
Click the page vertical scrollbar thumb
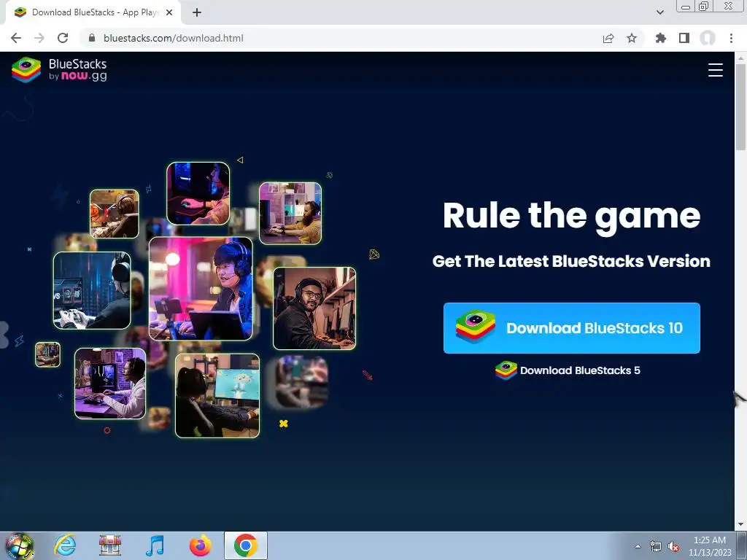(x=740, y=107)
